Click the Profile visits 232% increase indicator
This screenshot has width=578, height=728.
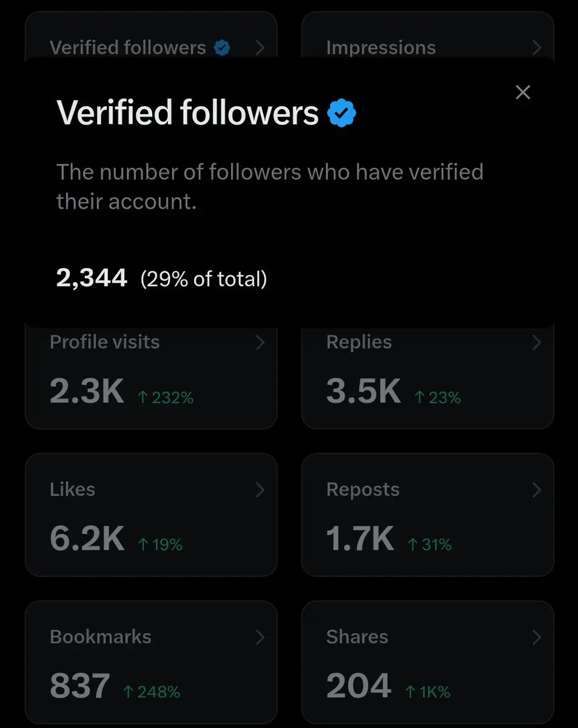166,398
